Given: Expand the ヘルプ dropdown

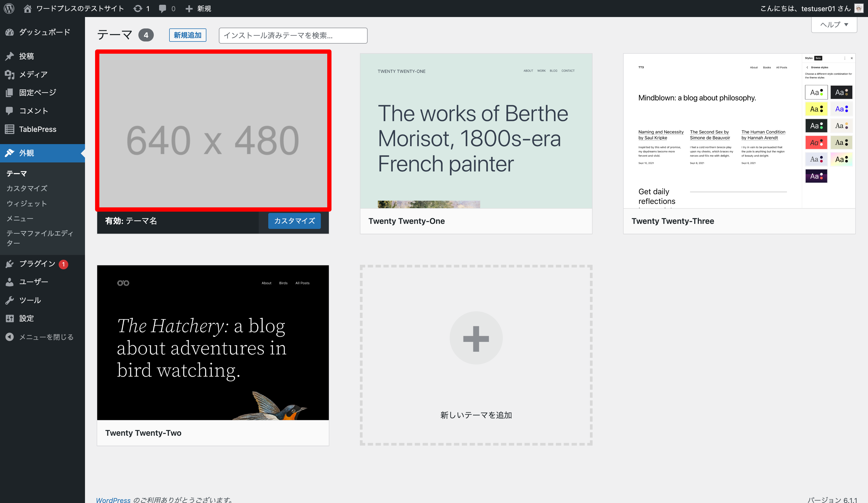Looking at the screenshot, I should click(834, 24).
